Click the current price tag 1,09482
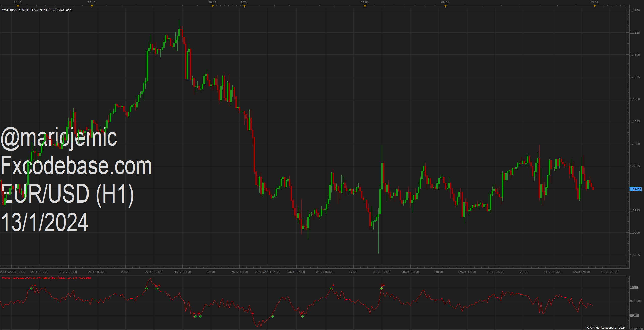The width and height of the screenshot is (644, 330). [x=635, y=189]
